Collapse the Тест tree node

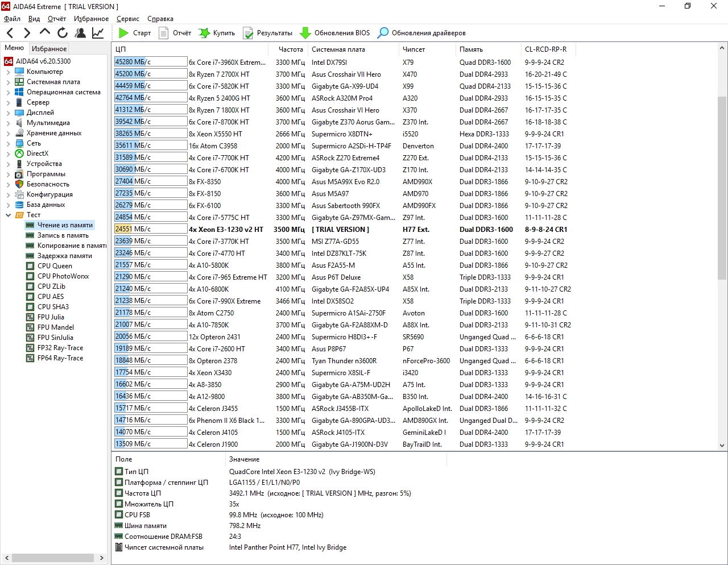tap(8, 215)
